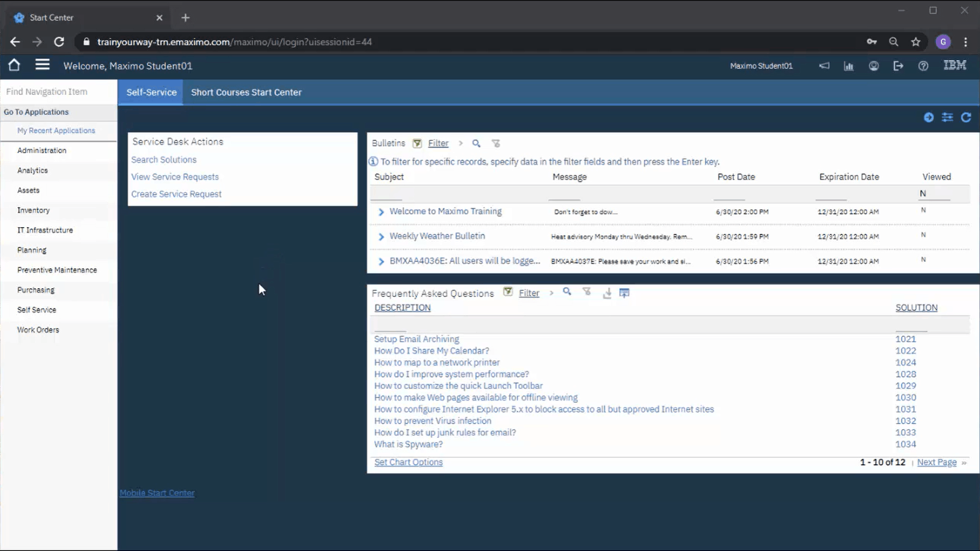
Task: Click the Home icon
Action: pos(13,64)
